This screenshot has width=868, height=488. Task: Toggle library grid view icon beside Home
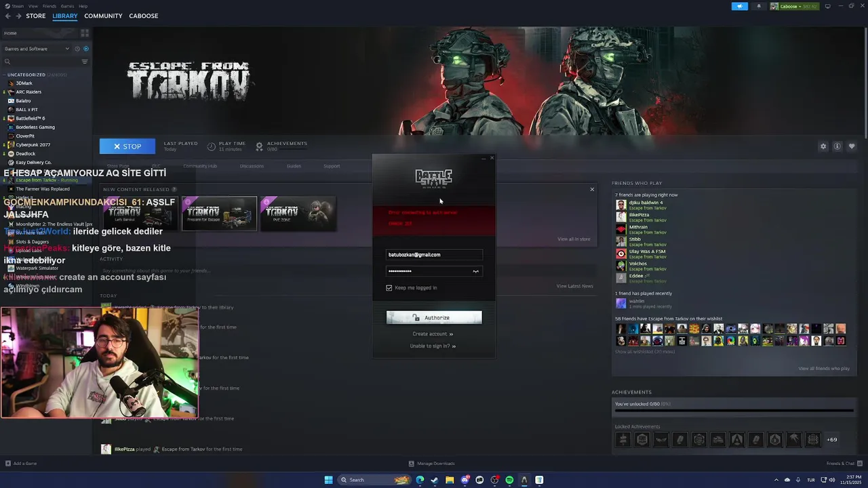85,33
